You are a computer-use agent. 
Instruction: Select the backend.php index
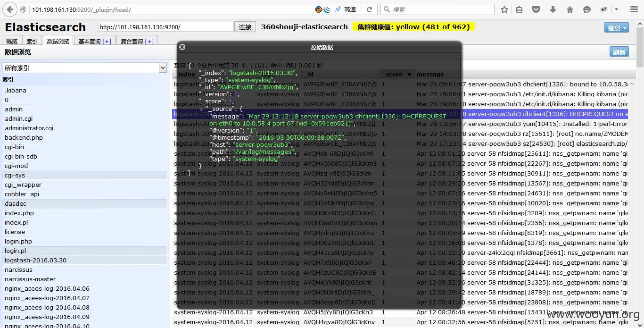(85, 137)
